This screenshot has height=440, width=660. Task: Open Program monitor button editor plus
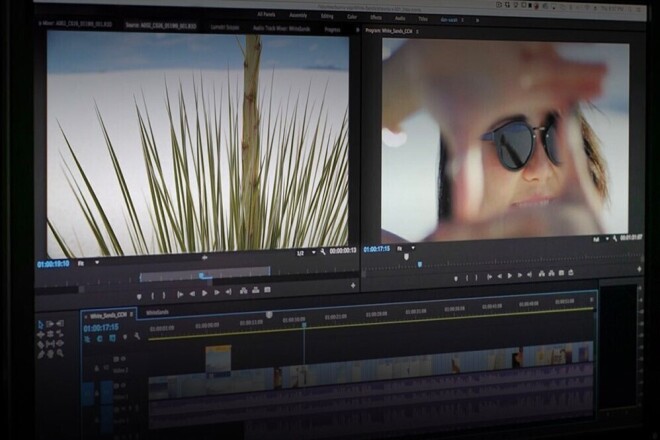tap(639, 269)
